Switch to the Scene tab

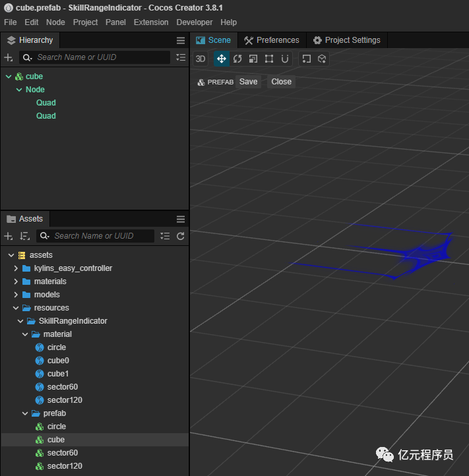pyautogui.click(x=214, y=40)
